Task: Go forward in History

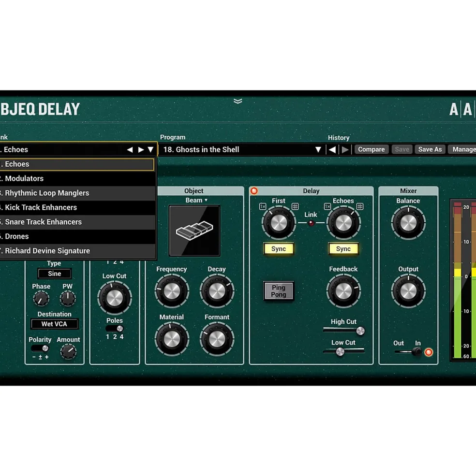Action: 345,150
